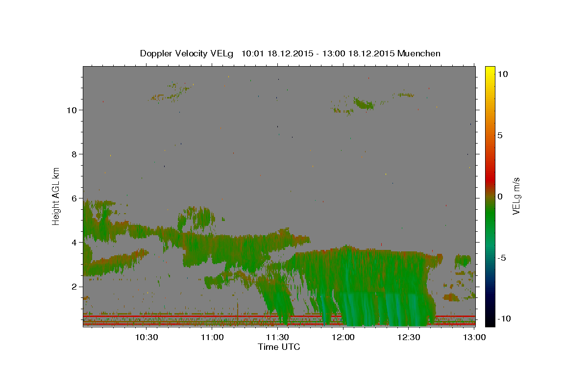
Task: Click the height tick label 8
Action: [x=74, y=154]
